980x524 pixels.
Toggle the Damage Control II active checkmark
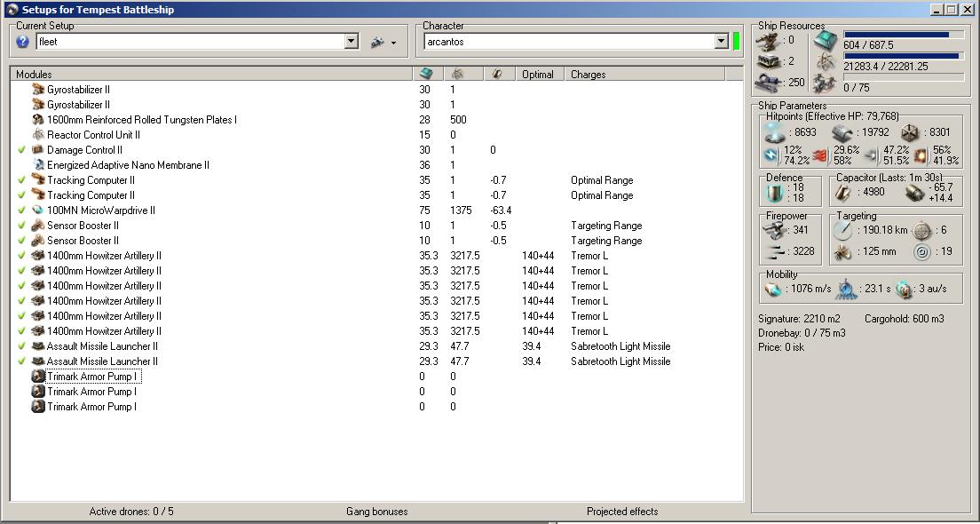click(22, 150)
